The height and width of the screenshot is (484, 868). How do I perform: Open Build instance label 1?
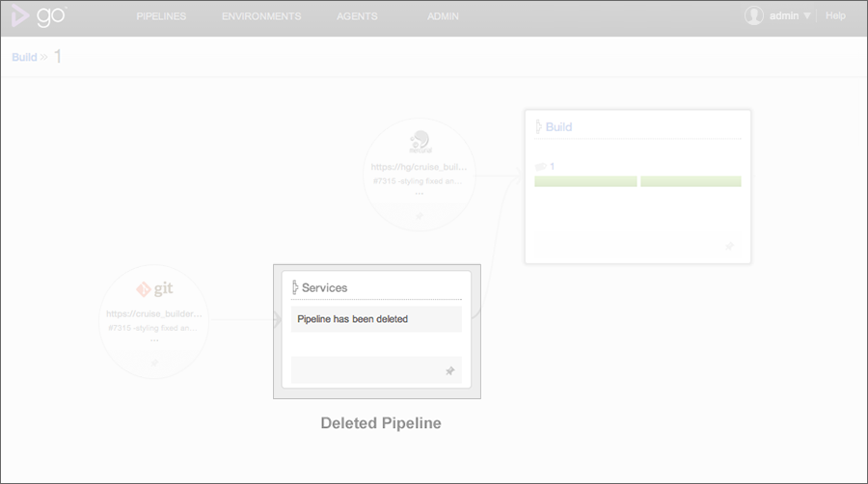[x=552, y=166]
